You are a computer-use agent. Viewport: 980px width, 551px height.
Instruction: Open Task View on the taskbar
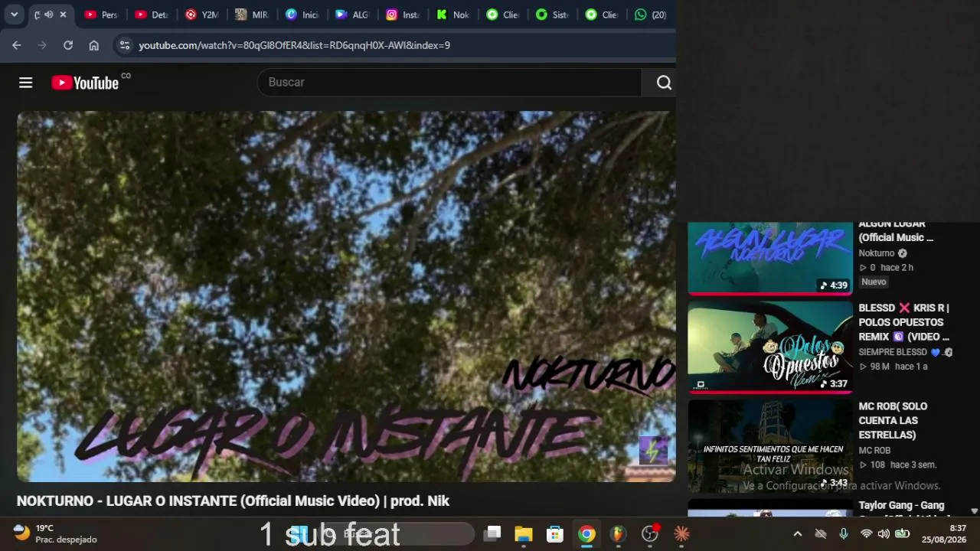[x=493, y=533]
